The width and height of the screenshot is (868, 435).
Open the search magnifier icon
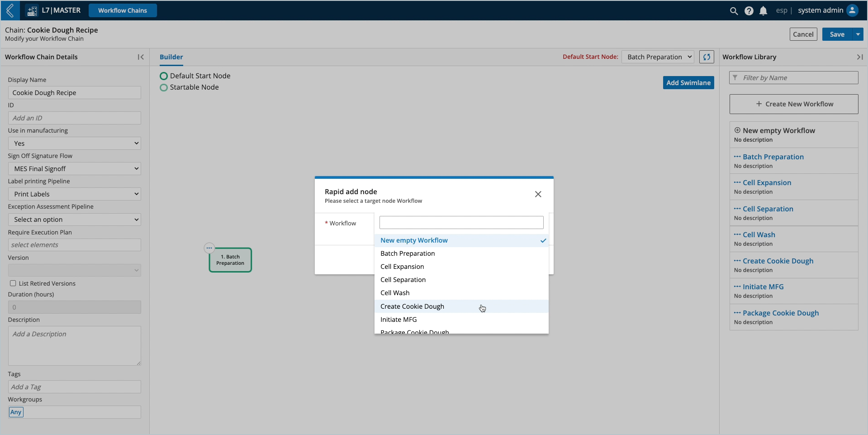coord(734,11)
